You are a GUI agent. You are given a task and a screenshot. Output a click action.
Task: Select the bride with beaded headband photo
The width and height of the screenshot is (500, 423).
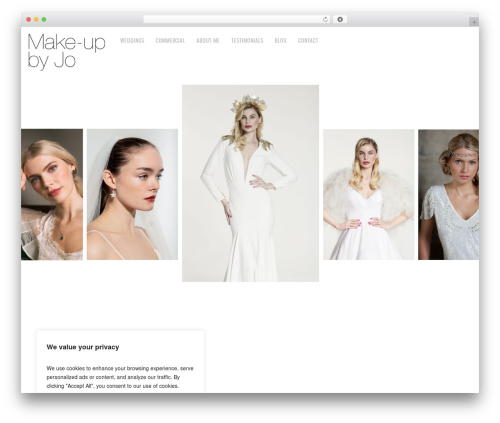(449, 194)
